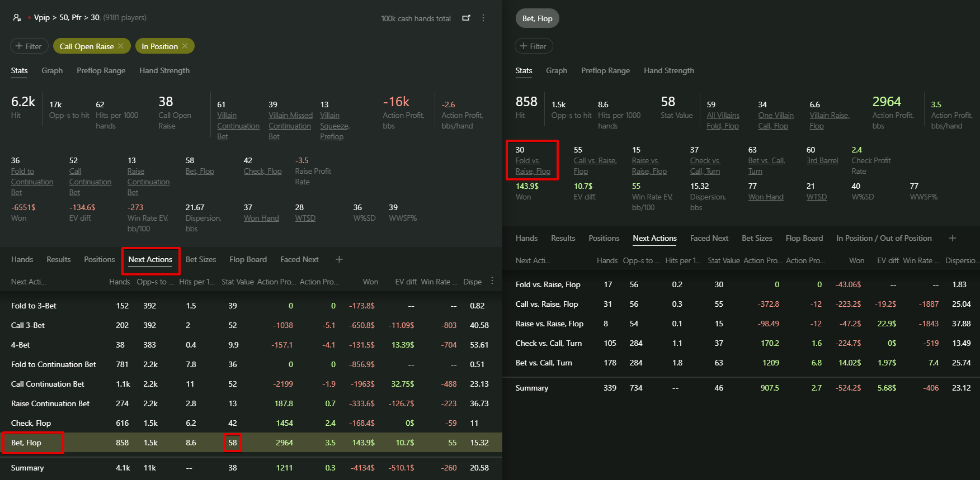Open the Villain Squeeze, Preflop stat link
980x480 pixels.
pos(334,126)
